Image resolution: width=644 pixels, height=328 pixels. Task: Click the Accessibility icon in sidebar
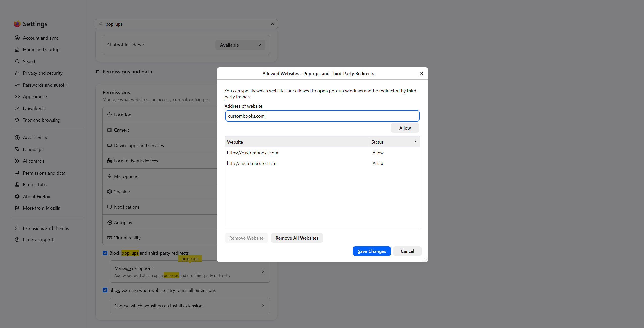pyautogui.click(x=17, y=138)
